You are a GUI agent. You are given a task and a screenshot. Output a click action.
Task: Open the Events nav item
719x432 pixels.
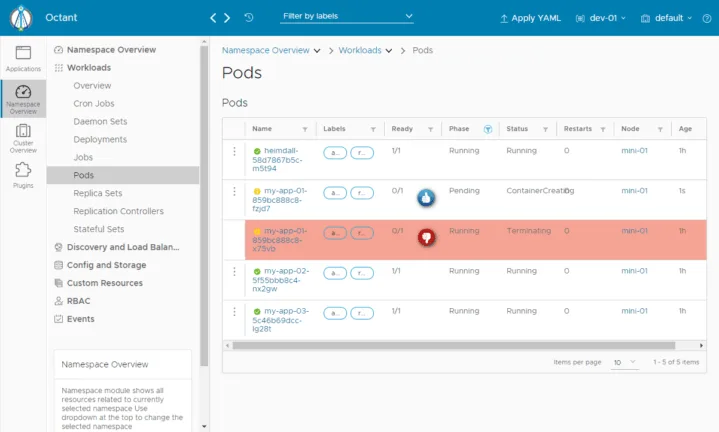80,319
